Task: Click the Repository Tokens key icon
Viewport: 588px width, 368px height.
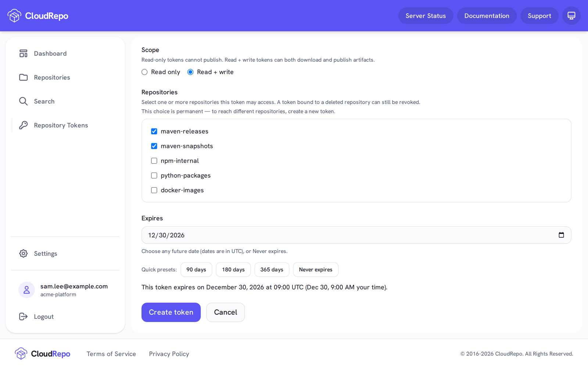Action: click(x=24, y=125)
